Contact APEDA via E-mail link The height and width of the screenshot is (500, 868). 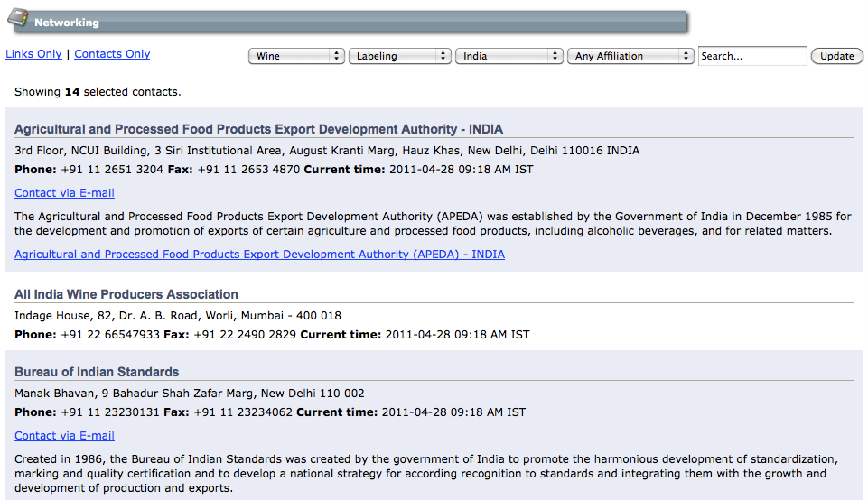64,192
